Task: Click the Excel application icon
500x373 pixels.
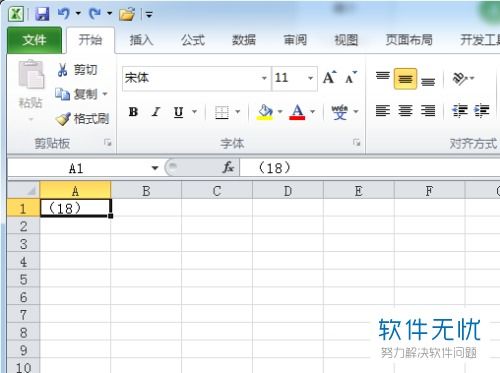Action: coord(16,14)
